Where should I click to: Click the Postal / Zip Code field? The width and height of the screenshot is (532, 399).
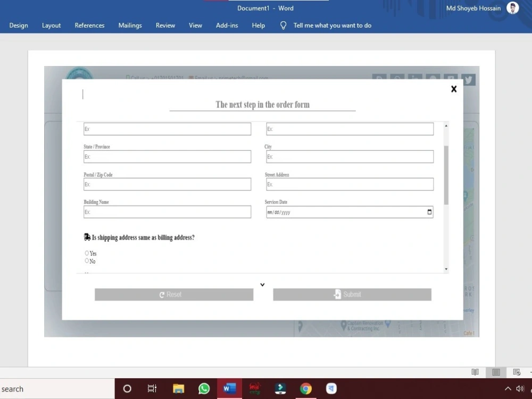tap(167, 184)
